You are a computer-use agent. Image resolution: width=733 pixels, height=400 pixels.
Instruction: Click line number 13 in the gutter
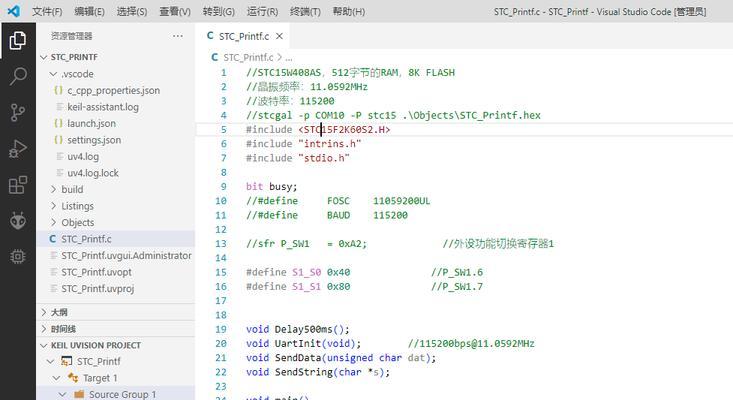pyautogui.click(x=221, y=243)
